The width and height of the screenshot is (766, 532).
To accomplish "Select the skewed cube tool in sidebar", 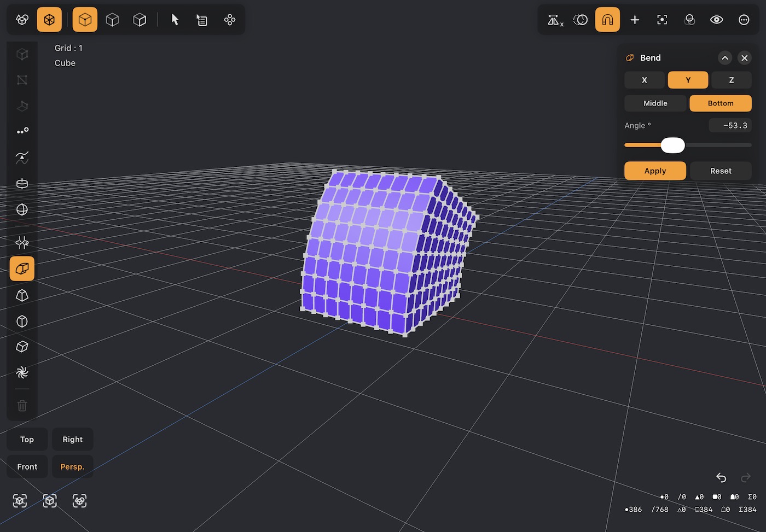I will (22, 347).
